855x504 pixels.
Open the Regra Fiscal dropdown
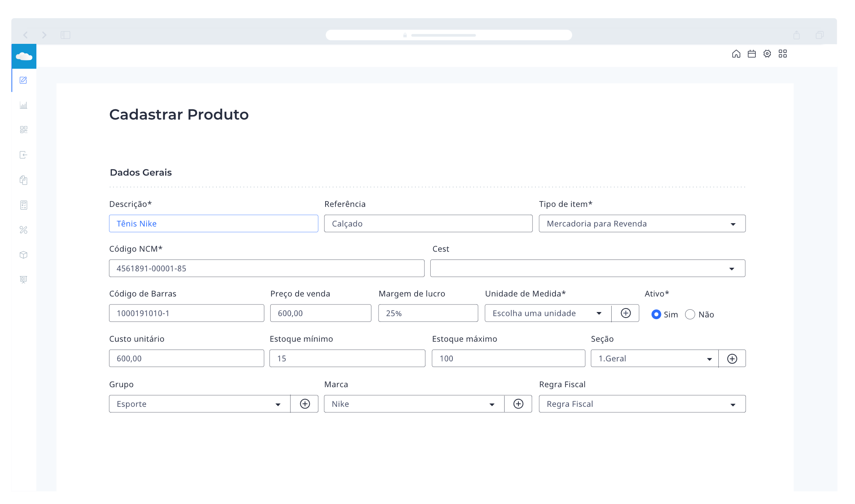coord(642,404)
